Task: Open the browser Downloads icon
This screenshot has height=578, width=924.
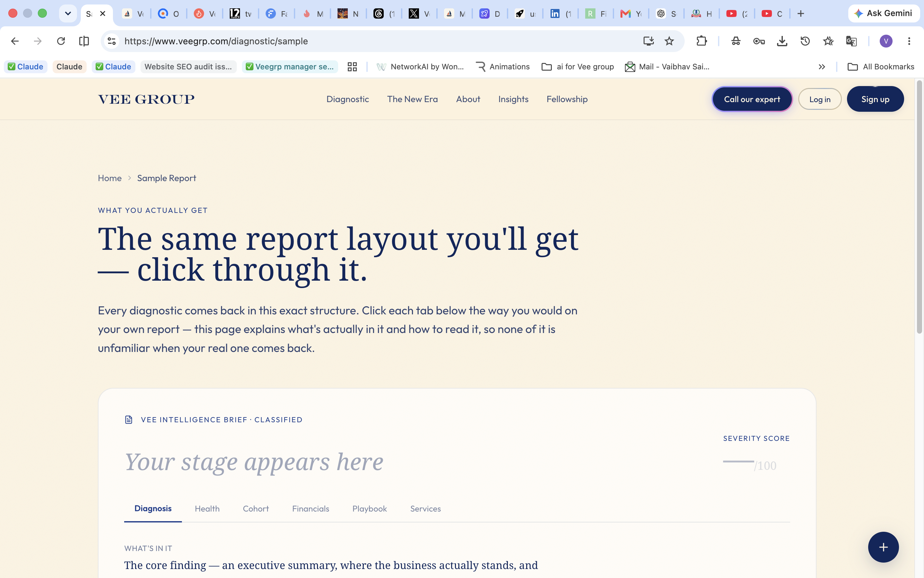Action: point(782,41)
